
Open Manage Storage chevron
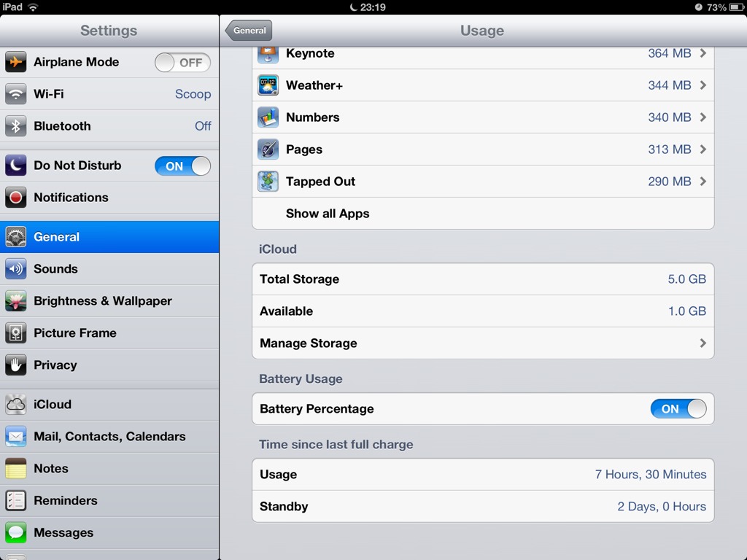coord(703,343)
